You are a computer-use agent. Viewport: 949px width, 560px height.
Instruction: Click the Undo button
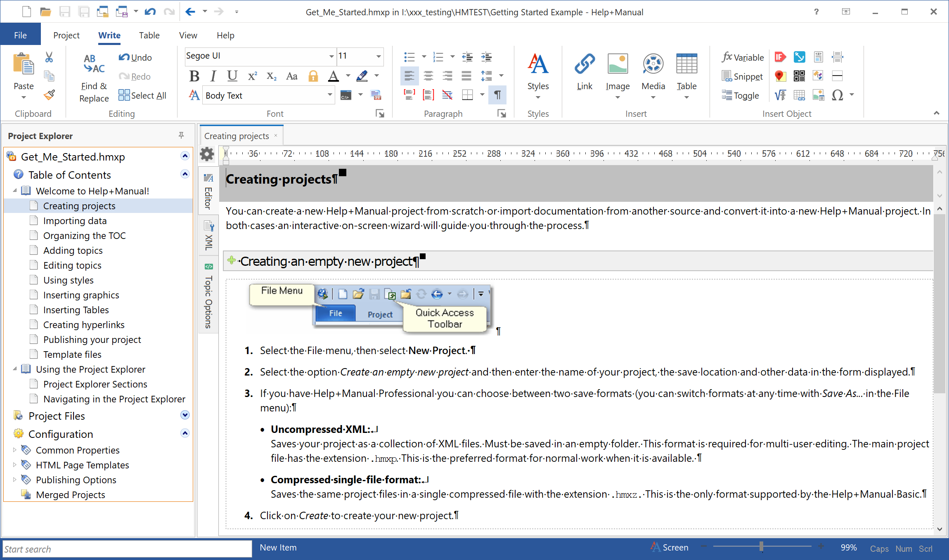tap(135, 57)
